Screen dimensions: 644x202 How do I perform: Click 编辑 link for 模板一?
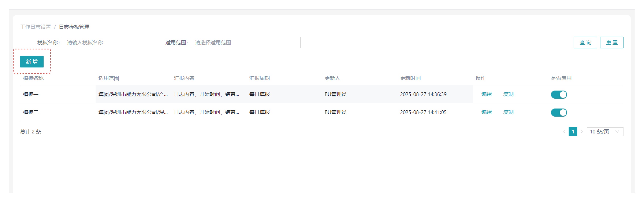(486, 94)
